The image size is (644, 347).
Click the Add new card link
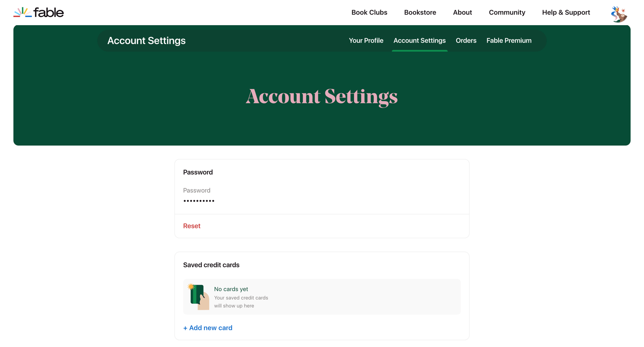pos(208,328)
